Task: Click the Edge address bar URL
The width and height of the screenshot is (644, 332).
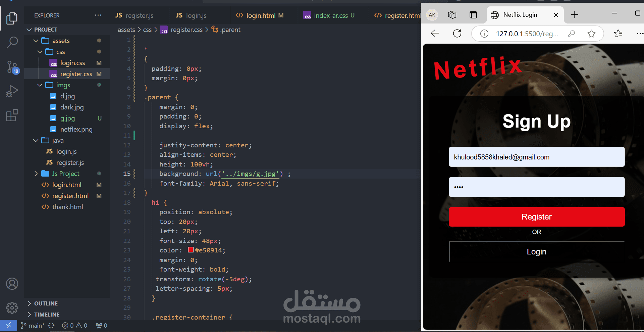Action: click(527, 34)
